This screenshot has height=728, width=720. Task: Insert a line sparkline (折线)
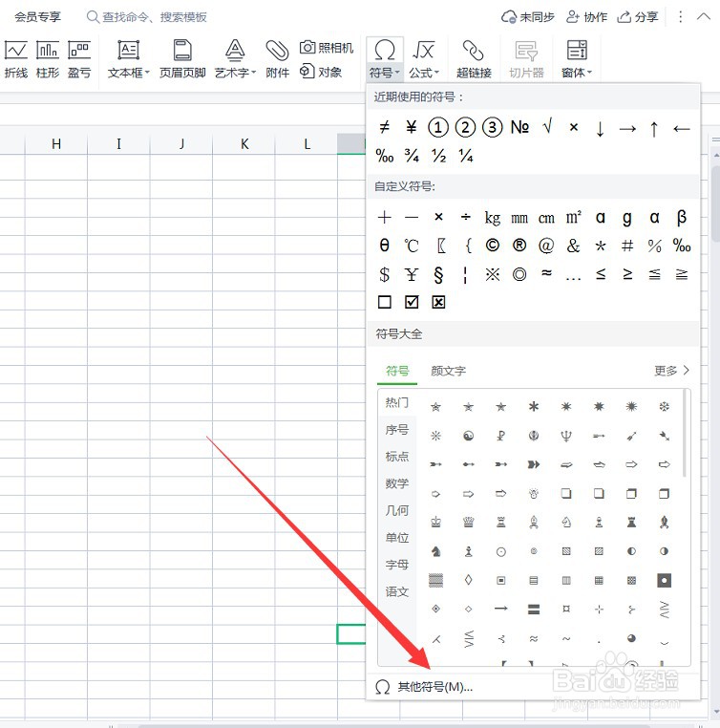16,59
